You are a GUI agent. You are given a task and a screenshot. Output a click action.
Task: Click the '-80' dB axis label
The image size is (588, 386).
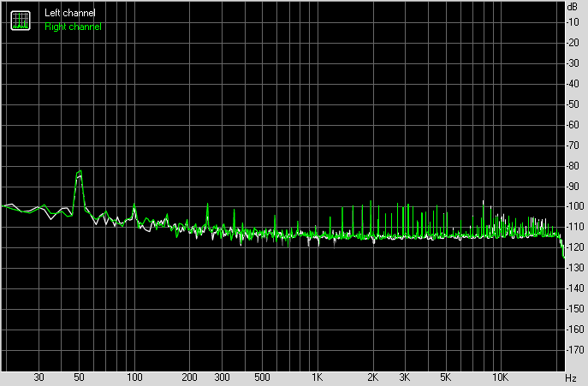point(573,166)
